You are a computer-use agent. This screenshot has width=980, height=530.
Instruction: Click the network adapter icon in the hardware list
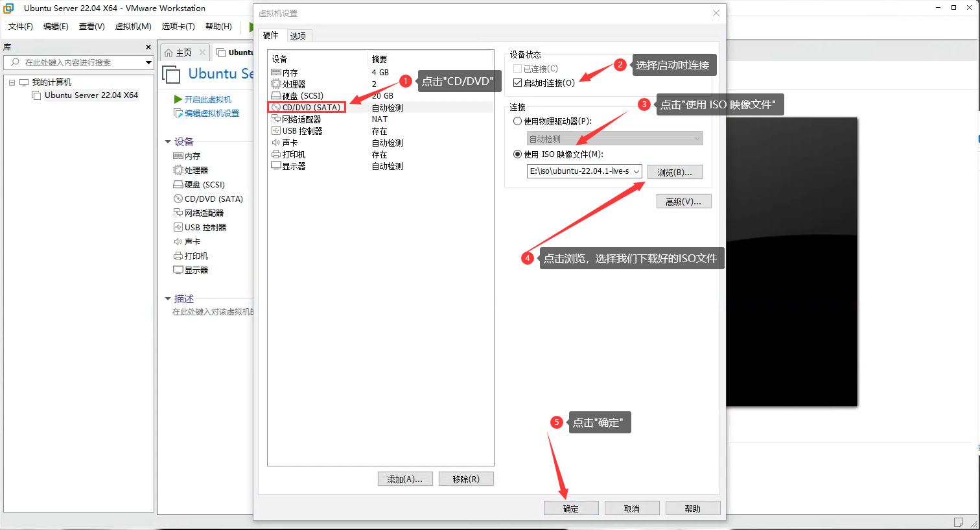276,119
